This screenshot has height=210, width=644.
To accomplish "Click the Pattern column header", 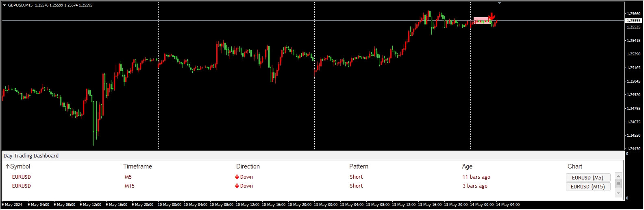I will [x=359, y=166].
